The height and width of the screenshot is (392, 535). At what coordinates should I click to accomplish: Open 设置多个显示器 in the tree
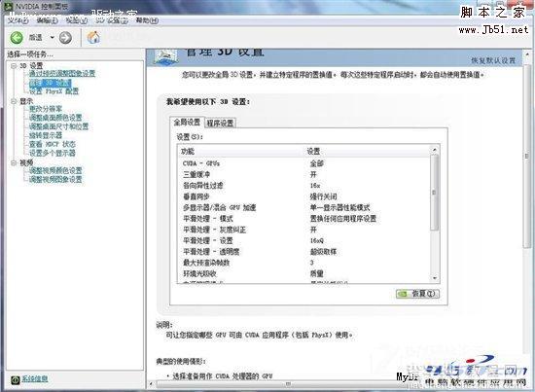(x=53, y=153)
